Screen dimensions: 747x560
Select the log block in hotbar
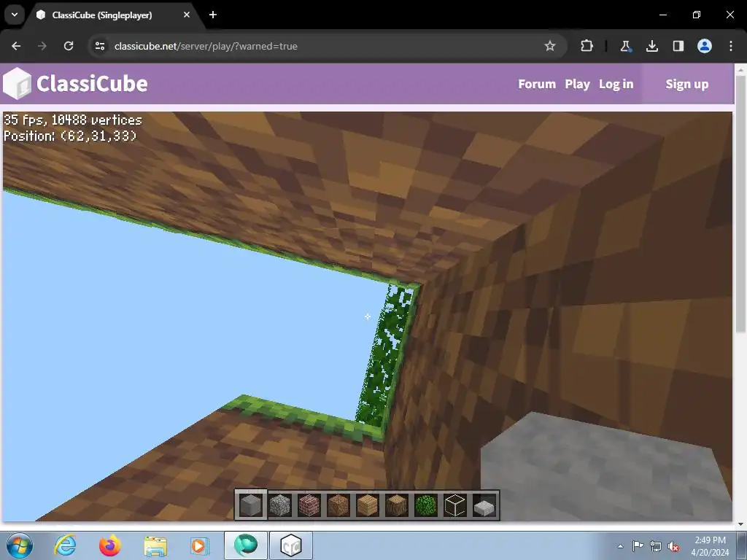[396, 505]
